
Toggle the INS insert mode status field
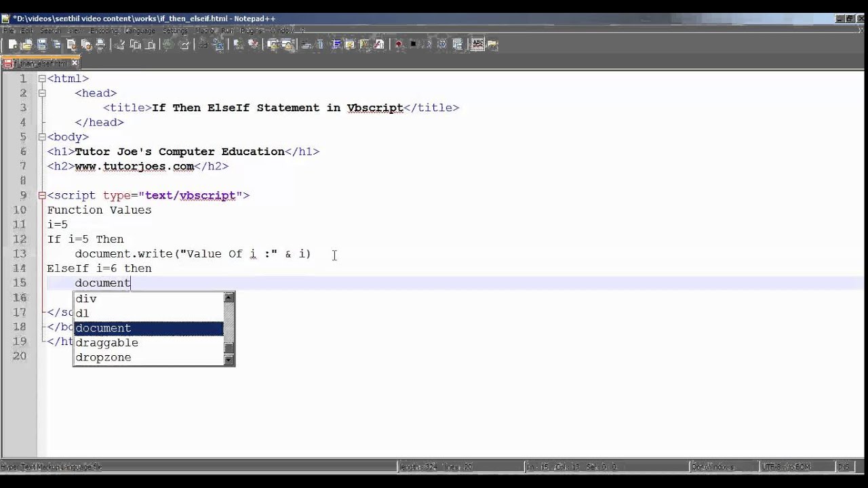coord(844,467)
